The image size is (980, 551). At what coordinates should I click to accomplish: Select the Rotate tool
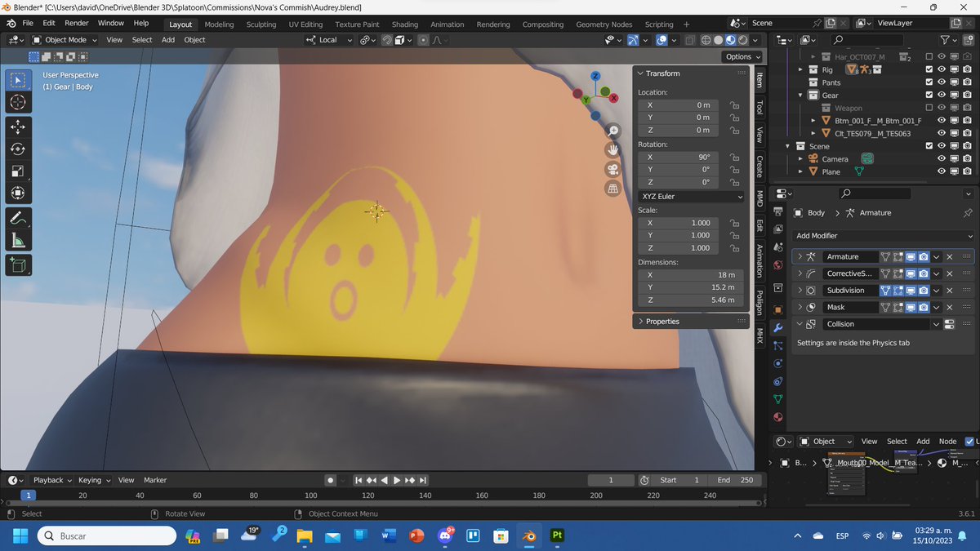[x=19, y=149]
